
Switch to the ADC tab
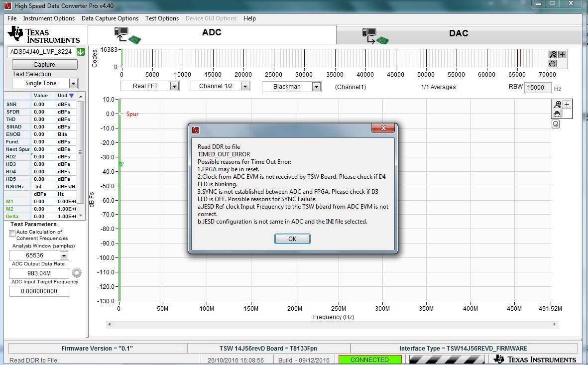pos(212,34)
